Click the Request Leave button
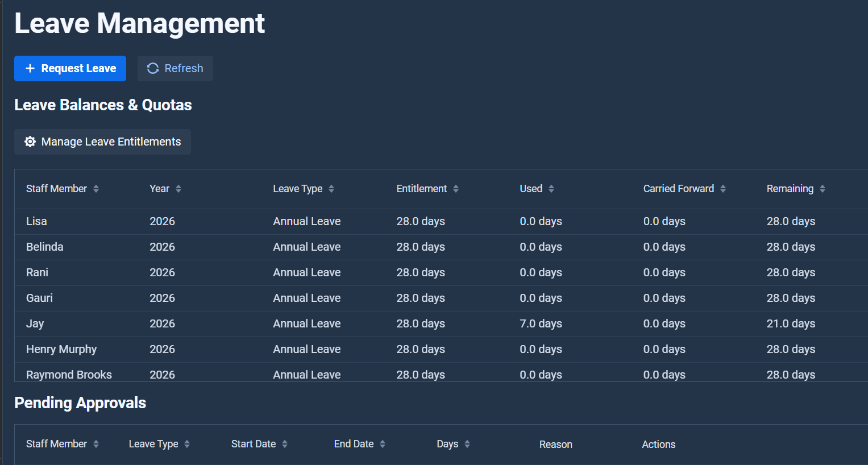 tap(70, 68)
